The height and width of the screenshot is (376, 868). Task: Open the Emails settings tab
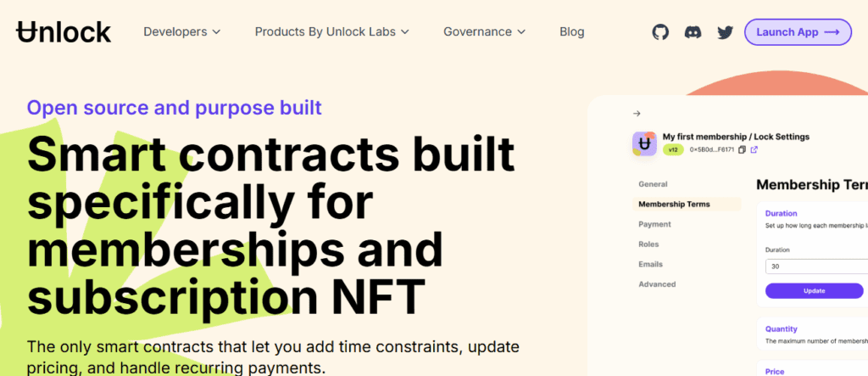tap(650, 264)
